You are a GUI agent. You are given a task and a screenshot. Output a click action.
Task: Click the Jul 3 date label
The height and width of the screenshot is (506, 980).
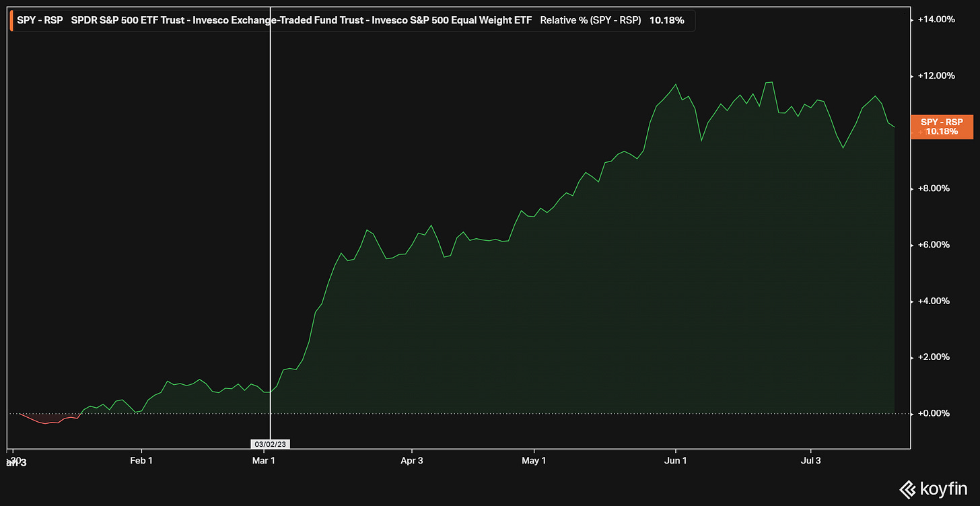click(810, 460)
